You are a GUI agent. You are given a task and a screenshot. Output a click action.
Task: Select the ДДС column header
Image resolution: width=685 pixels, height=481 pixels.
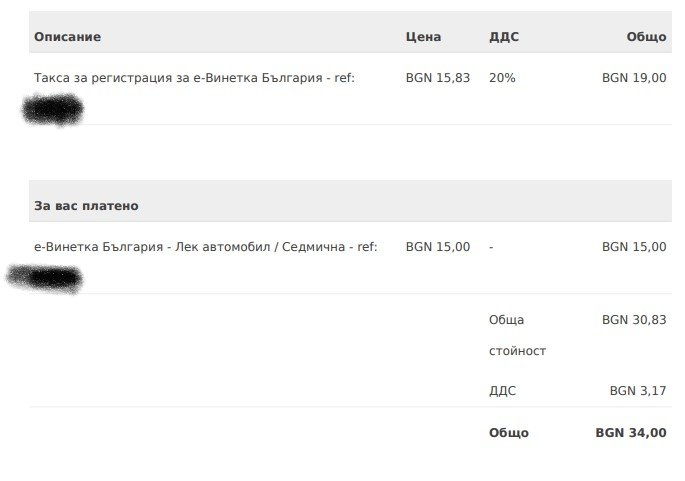click(x=504, y=37)
